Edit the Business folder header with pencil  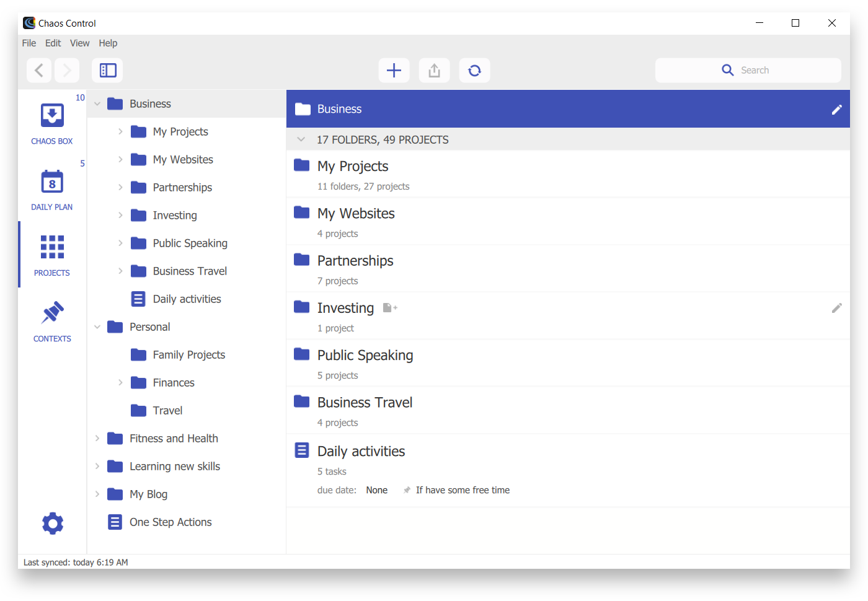point(836,110)
